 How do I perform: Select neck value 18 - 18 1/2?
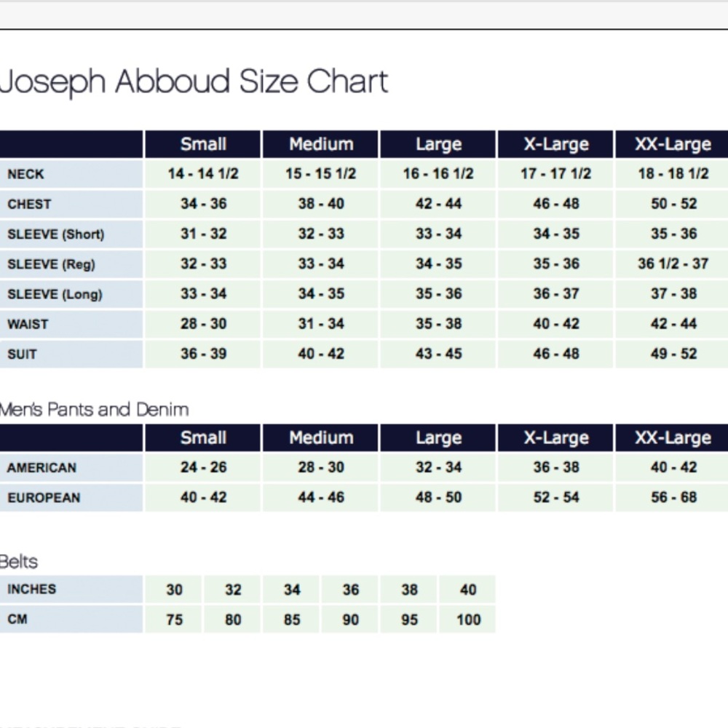point(673,174)
